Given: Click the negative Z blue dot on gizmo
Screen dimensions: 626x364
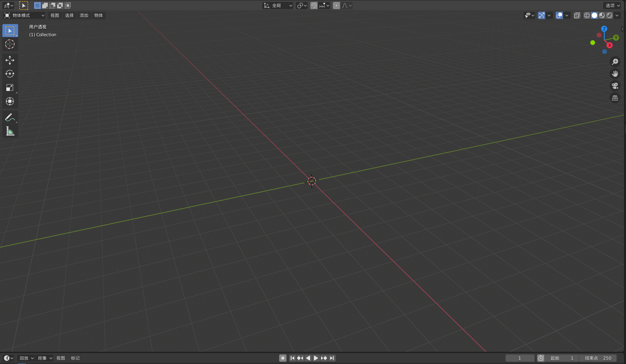Looking at the screenshot, I should tap(604, 52).
